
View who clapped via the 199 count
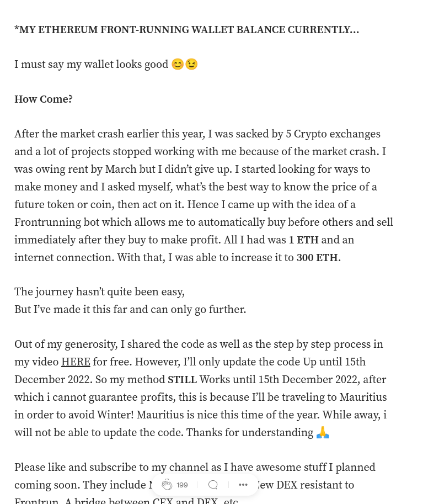182,485
